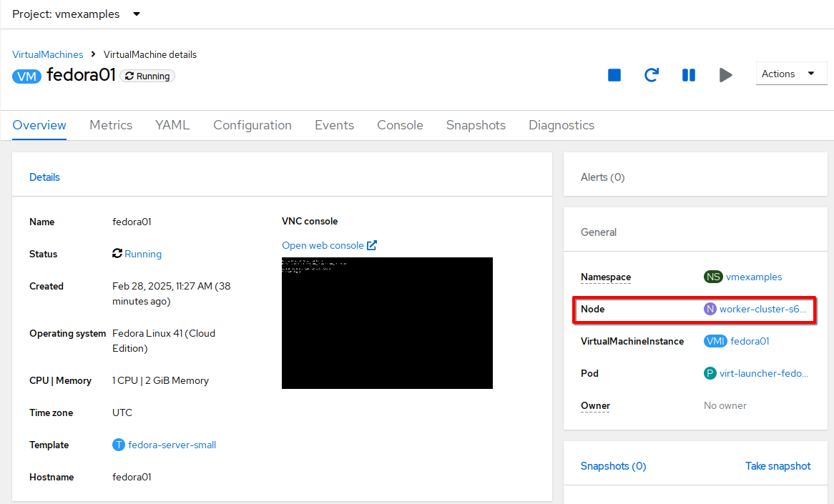Open the worker-cluster-s6 node link
The height and width of the screenshot is (504, 834).
click(762, 309)
